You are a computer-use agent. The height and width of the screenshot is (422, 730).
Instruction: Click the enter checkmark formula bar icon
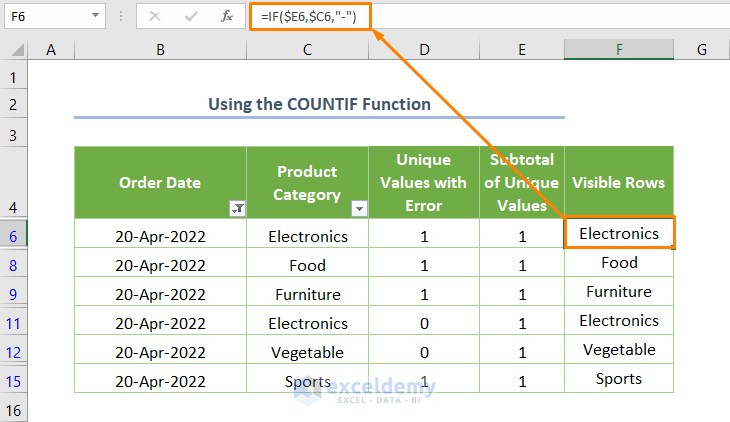189,16
